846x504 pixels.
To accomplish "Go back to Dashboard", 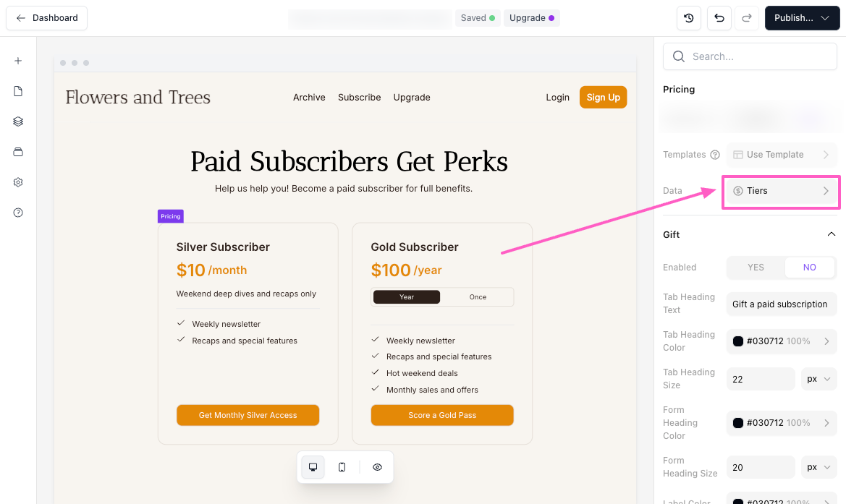I will [47, 18].
